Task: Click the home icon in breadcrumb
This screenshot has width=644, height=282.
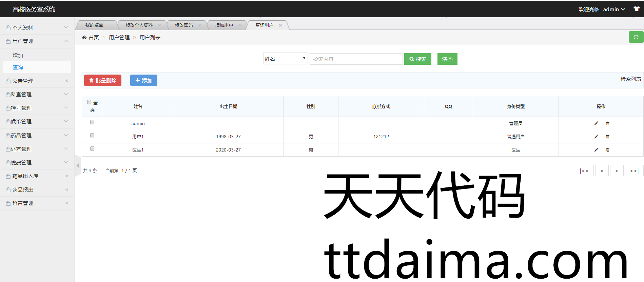Action: click(x=84, y=38)
